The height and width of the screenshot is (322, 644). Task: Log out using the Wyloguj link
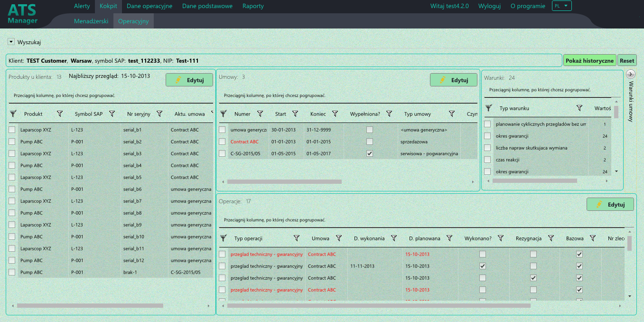[x=489, y=6]
